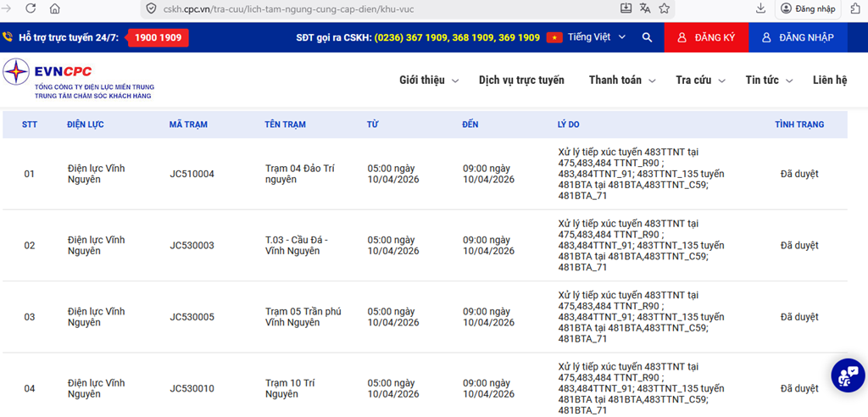Bookmark this page with the star icon

pyautogui.click(x=664, y=8)
